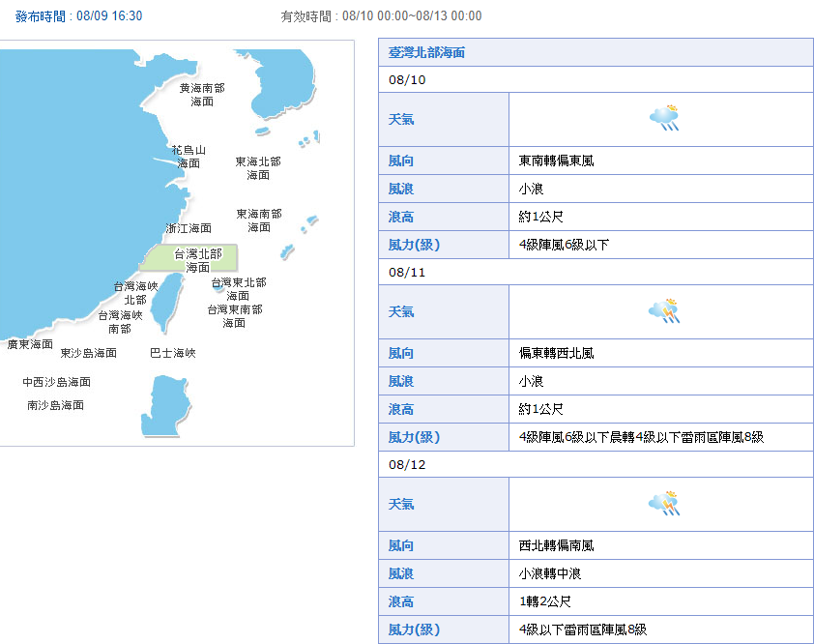Image resolution: width=814 pixels, height=644 pixels.
Task: Select 台灣海峽北部 on the map
Action: pyautogui.click(x=135, y=293)
